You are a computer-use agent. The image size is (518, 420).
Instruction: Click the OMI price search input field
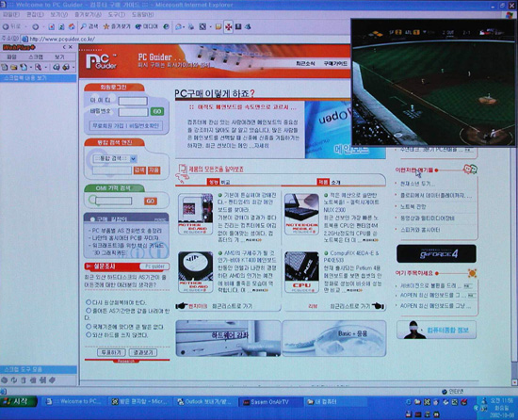(x=114, y=201)
